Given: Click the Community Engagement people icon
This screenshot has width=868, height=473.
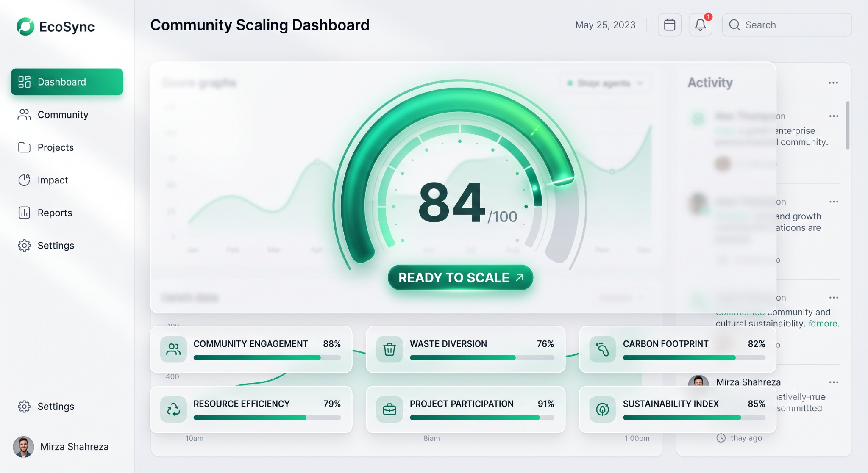Looking at the screenshot, I should [x=173, y=349].
